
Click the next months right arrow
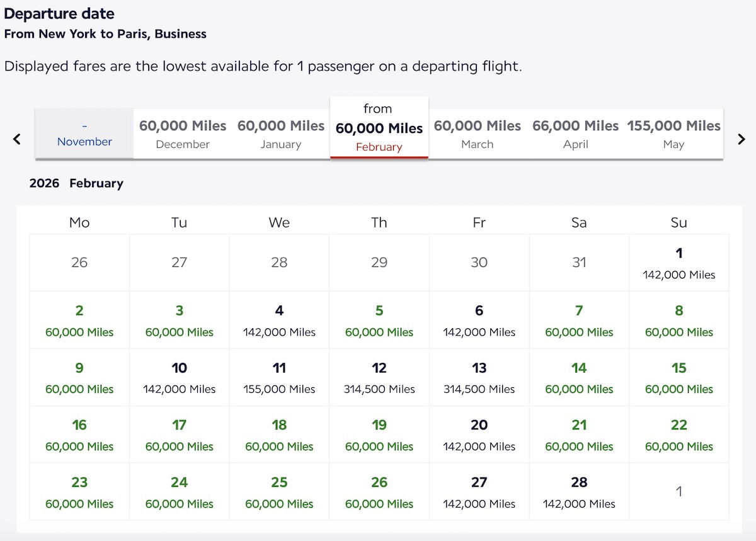tap(742, 139)
